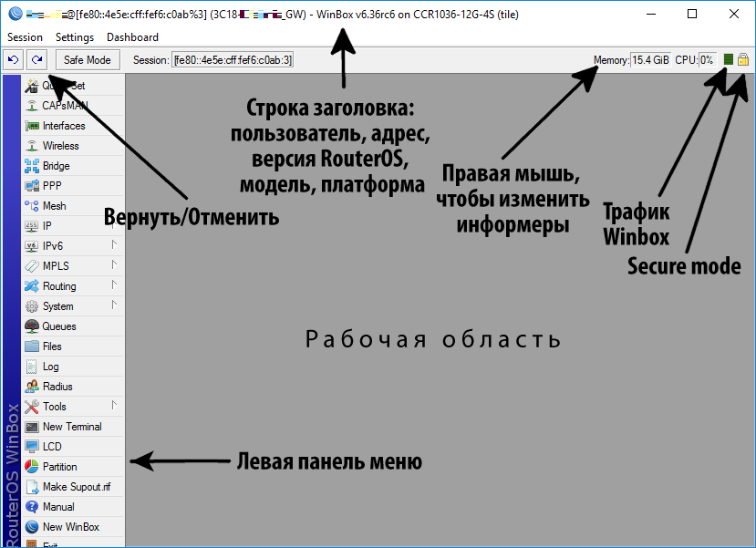The width and height of the screenshot is (756, 548).
Task: Open the Queues section icon
Action: [x=31, y=326]
